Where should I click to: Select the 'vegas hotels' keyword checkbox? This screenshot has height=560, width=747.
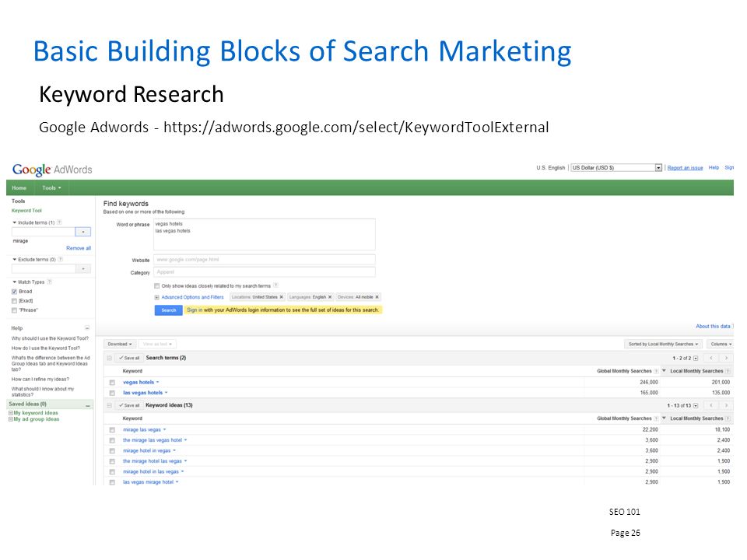tap(112, 383)
